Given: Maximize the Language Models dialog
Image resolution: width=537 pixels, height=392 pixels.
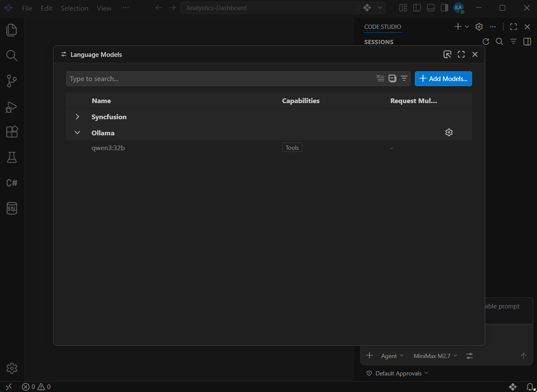Looking at the screenshot, I should (461, 54).
